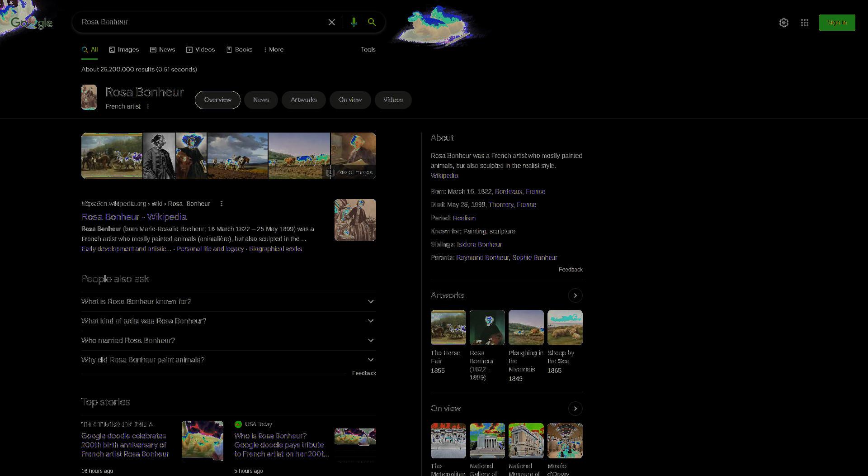Select the All results tab
The image size is (868, 476).
coord(90,50)
